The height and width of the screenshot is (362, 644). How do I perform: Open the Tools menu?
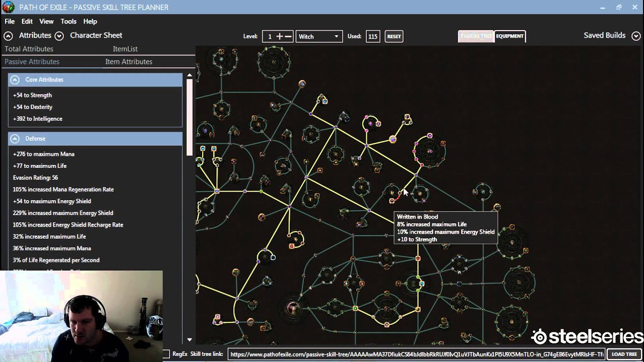click(68, 22)
